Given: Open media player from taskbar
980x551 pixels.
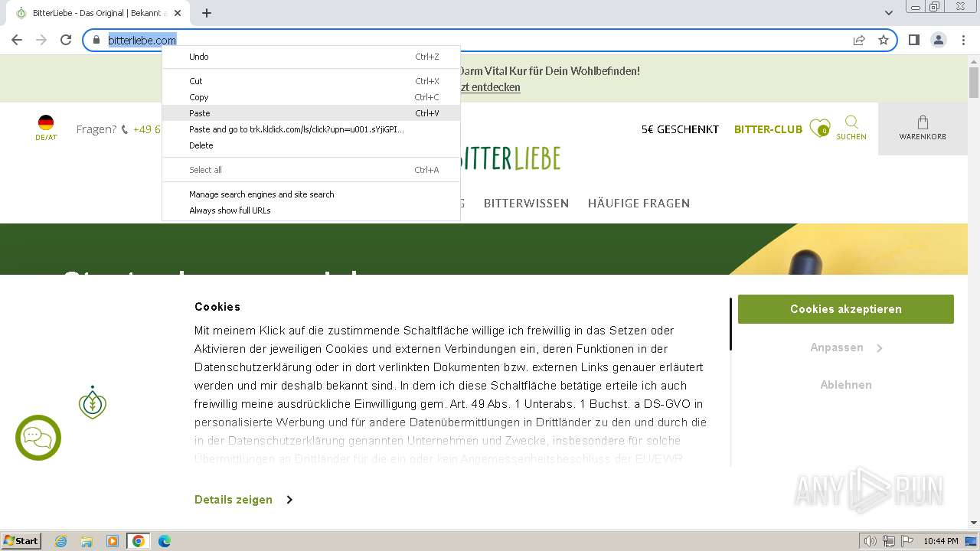Looking at the screenshot, I should [x=113, y=541].
